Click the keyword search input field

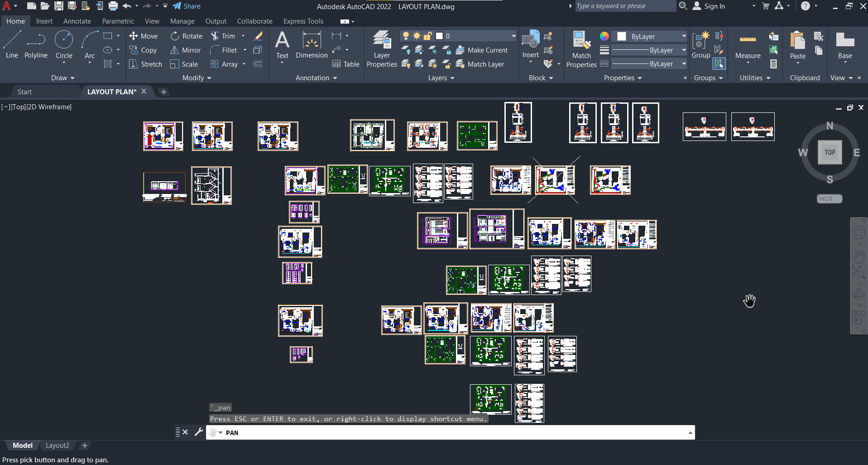pyautogui.click(x=625, y=6)
